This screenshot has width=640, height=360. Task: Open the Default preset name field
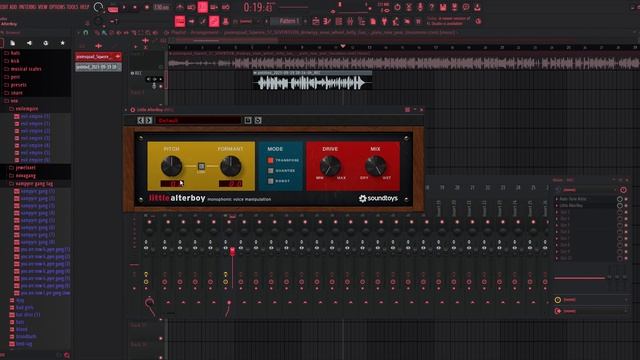(x=198, y=120)
